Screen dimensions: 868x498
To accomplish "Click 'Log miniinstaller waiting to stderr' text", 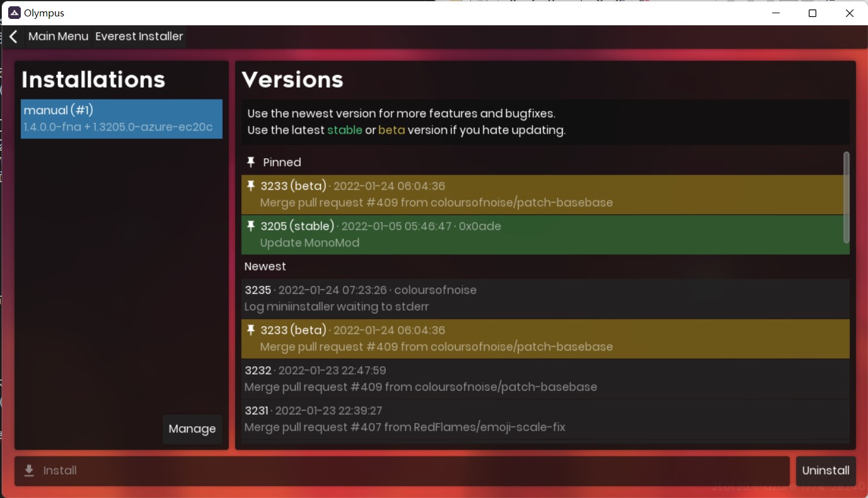I will coord(337,307).
